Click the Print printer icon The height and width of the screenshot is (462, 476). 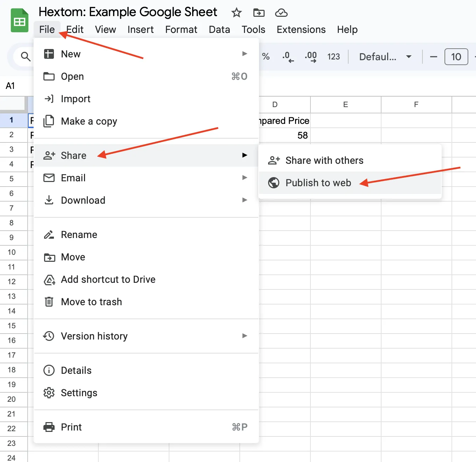point(49,427)
